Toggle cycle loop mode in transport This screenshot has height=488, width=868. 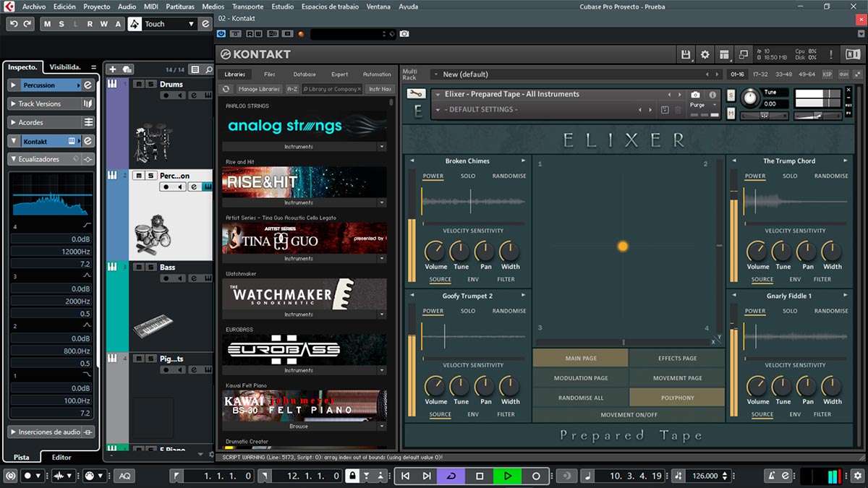point(452,476)
